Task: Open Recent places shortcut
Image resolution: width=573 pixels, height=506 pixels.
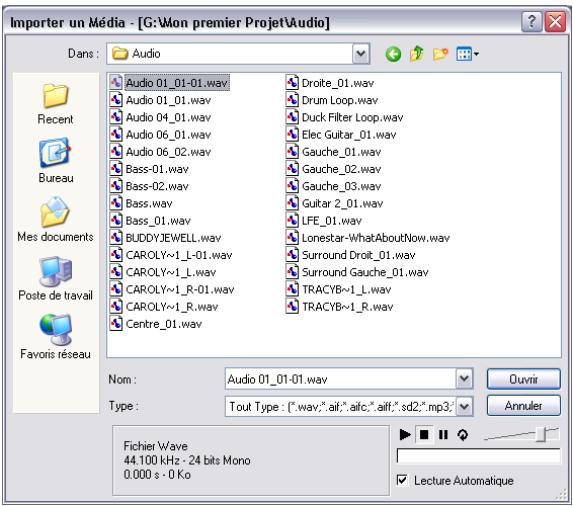Action: pyautogui.click(x=55, y=104)
